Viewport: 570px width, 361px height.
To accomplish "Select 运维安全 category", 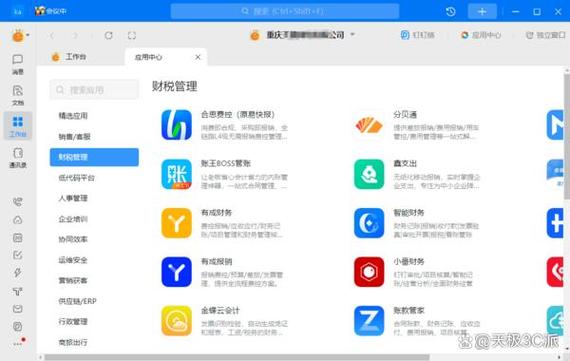I will 73,260.
